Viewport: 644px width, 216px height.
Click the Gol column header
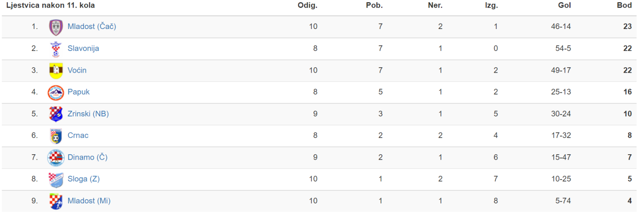point(564,5)
